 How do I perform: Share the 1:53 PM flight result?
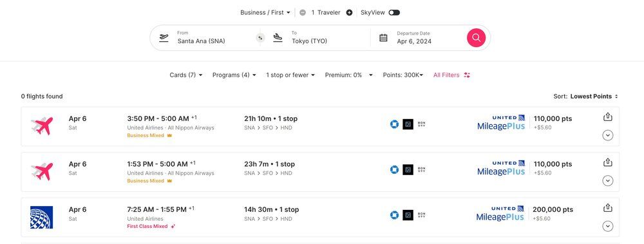coord(608,162)
